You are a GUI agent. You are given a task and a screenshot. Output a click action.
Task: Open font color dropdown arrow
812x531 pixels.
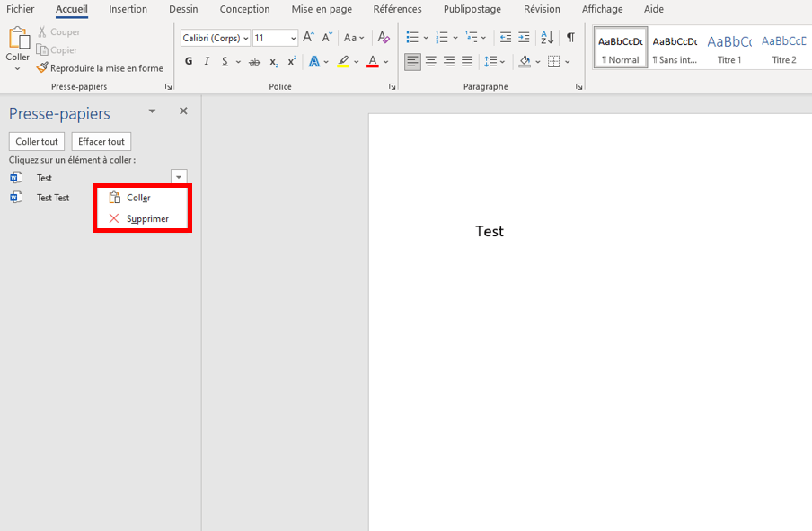point(386,62)
